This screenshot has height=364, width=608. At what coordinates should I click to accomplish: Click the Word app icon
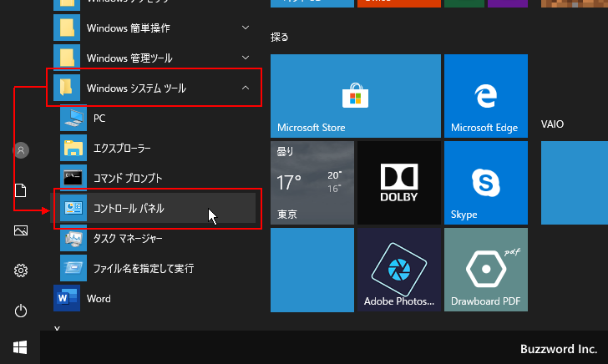67,298
